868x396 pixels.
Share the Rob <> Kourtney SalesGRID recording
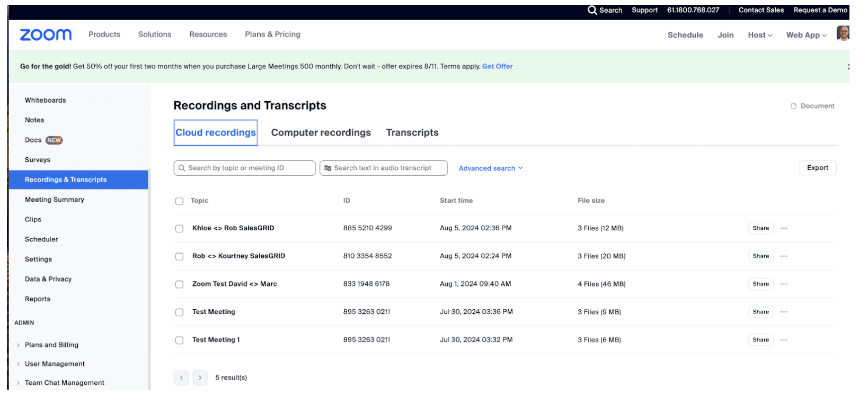point(761,256)
